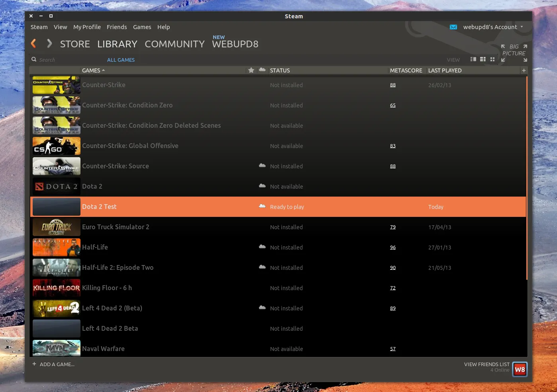Image resolution: width=557 pixels, height=392 pixels.
Task: Select the Dota 2 Test row title
Action: (99, 207)
